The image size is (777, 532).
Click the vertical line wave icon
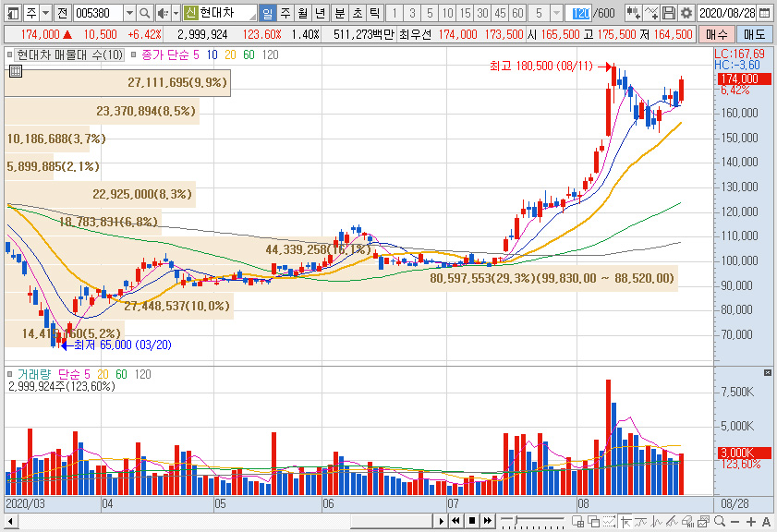pyautogui.click(x=657, y=521)
